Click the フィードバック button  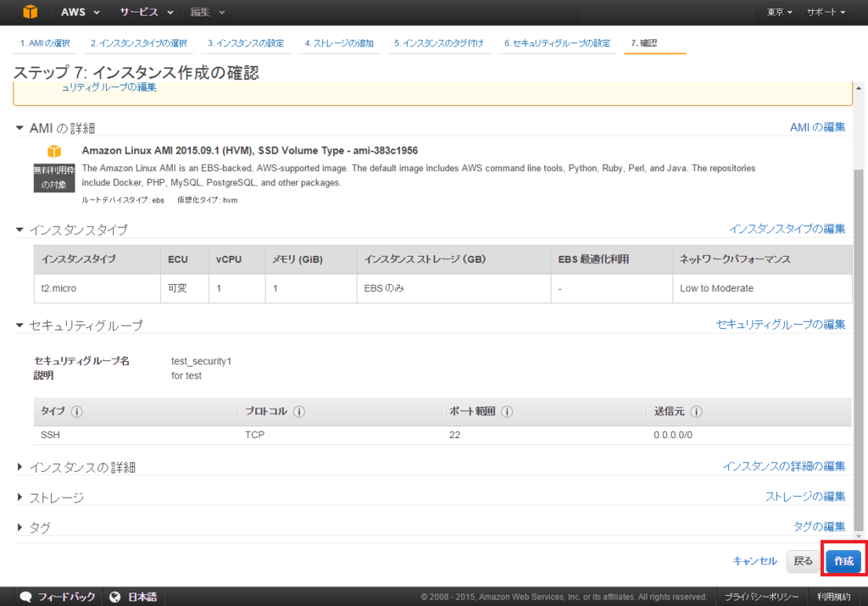coord(66,597)
